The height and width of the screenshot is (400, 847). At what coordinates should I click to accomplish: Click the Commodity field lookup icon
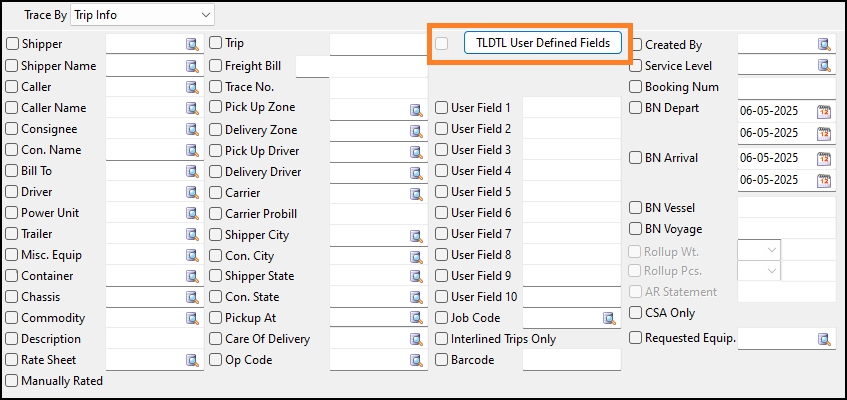192,318
